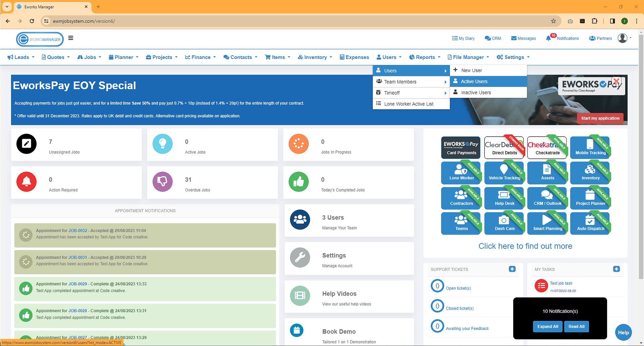Expand the Jobs dropdown menu
644x346 pixels.
(89, 57)
